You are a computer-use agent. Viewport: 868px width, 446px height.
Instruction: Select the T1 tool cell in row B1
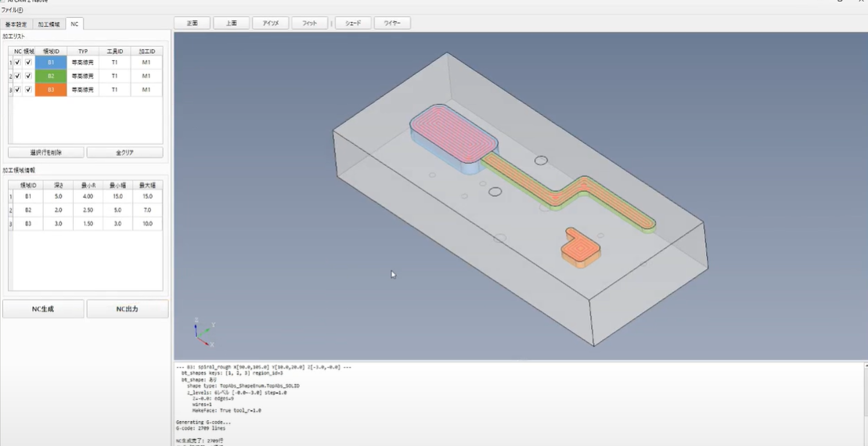point(114,63)
